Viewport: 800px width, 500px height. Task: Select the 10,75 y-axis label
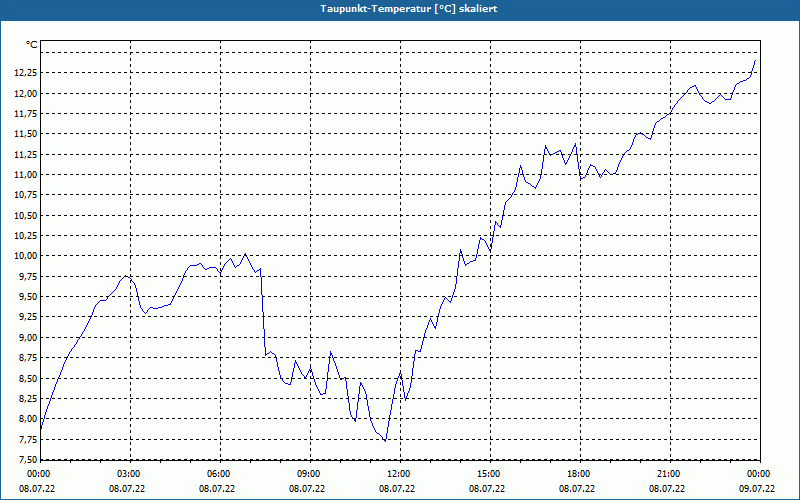(25, 195)
